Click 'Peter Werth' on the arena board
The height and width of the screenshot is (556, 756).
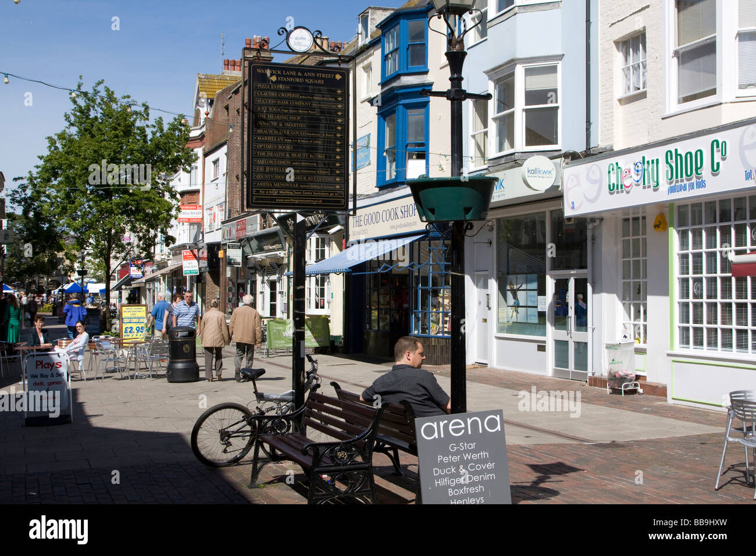pos(463,456)
